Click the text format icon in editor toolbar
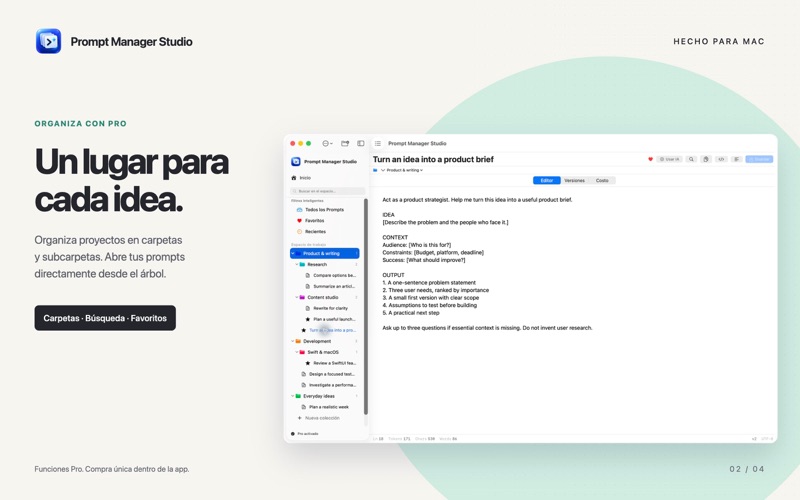 point(736,159)
